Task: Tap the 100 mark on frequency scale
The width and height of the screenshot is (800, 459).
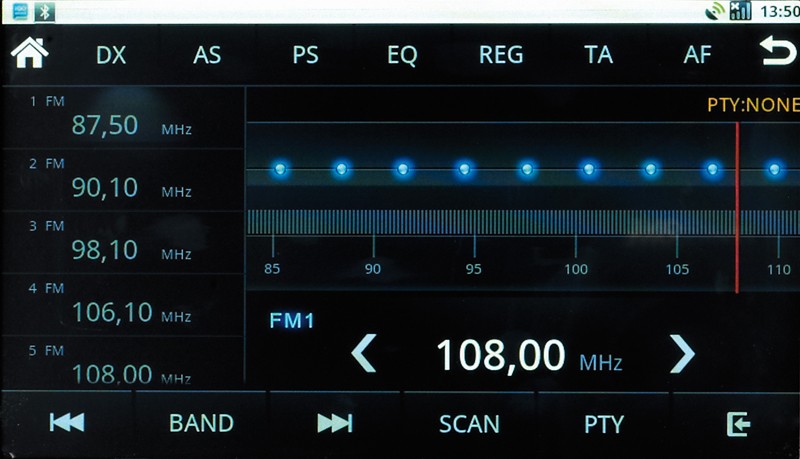Action: pos(576,269)
